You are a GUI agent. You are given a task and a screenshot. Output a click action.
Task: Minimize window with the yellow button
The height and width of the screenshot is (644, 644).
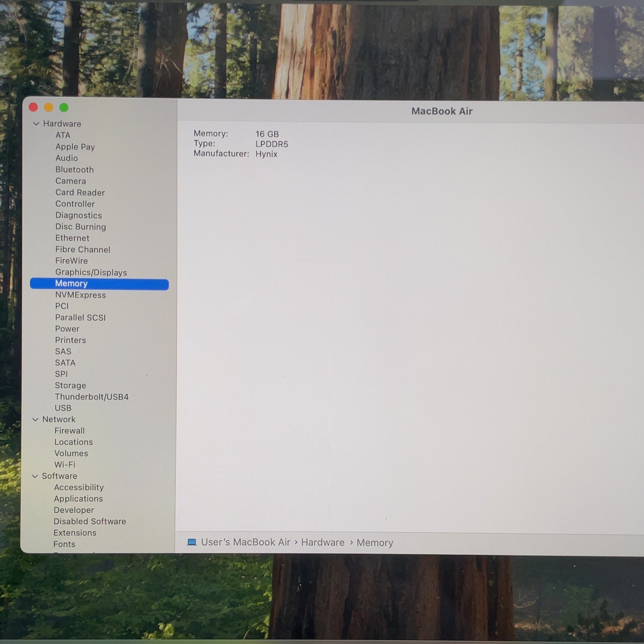[x=49, y=107]
